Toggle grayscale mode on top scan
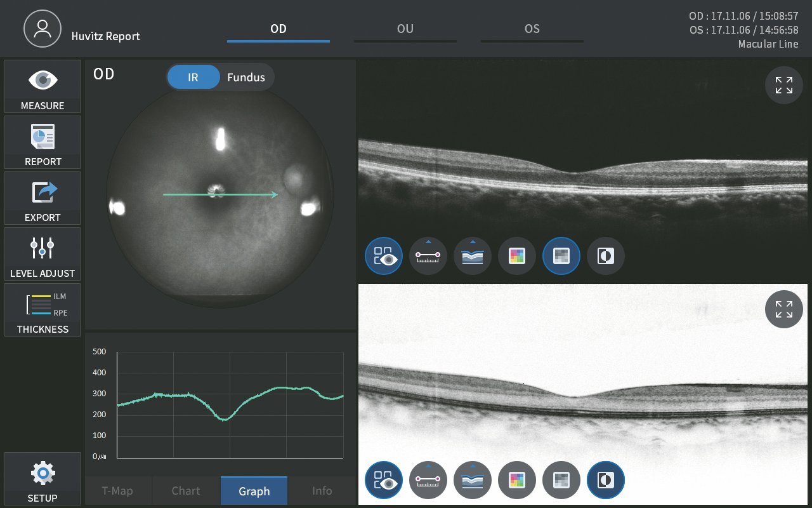Screen dimensions: 812x508 coord(561,256)
